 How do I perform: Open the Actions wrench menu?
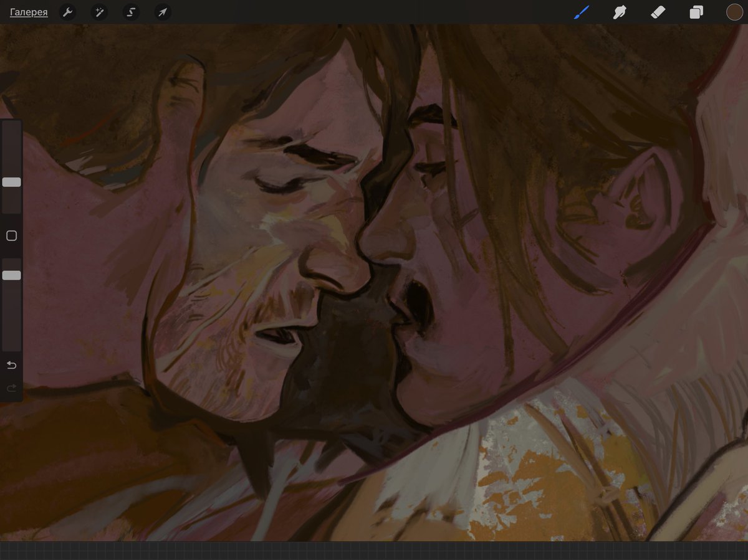[67, 12]
